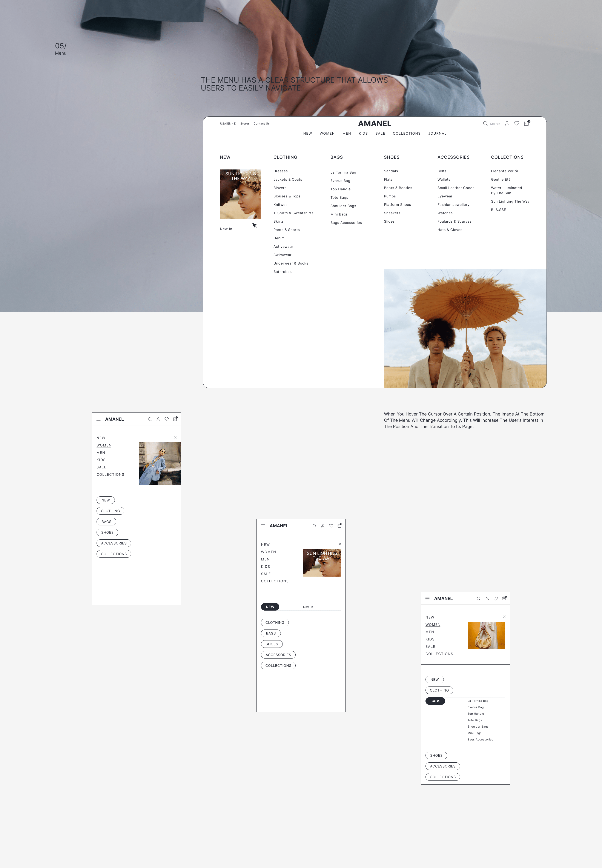Open the WOMEN item in desktop navigation
602x868 pixels.
pyautogui.click(x=327, y=134)
